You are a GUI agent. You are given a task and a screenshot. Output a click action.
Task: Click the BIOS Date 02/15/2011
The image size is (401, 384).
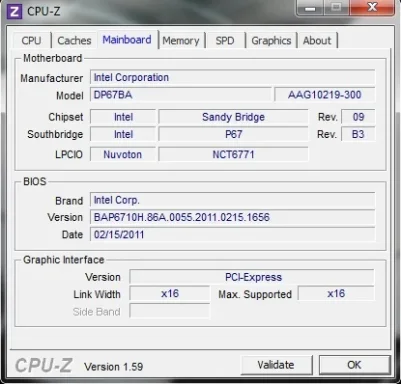tap(232, 235)
